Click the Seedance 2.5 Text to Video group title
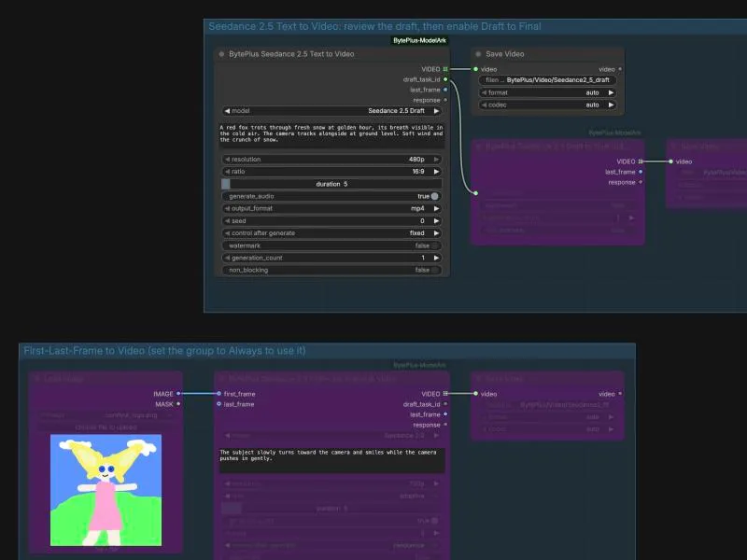 [375, 27]
